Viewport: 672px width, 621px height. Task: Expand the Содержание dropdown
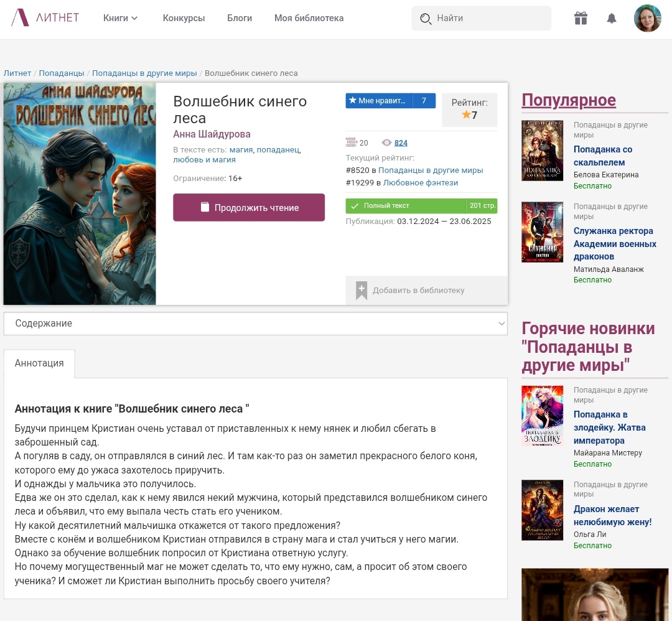tap(256, 324)
